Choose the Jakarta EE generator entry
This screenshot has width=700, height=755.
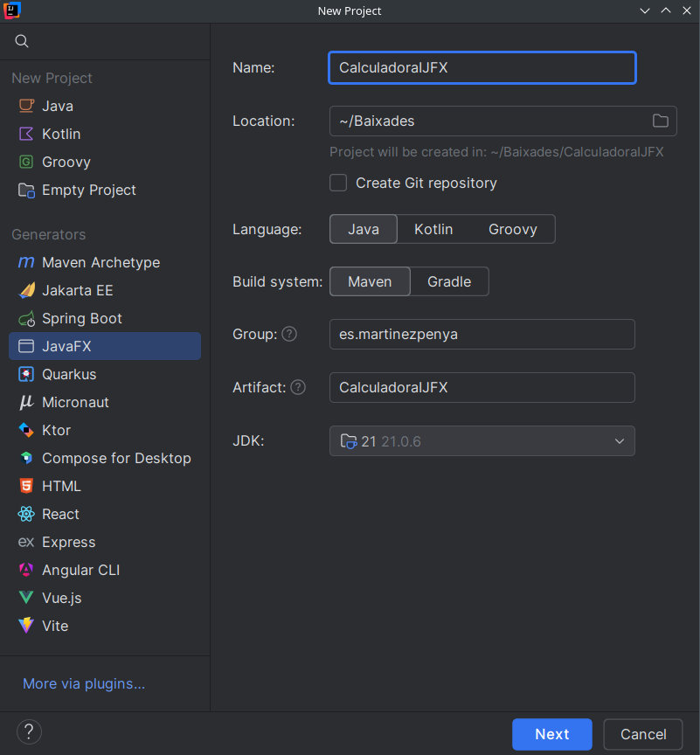(77, 290)
